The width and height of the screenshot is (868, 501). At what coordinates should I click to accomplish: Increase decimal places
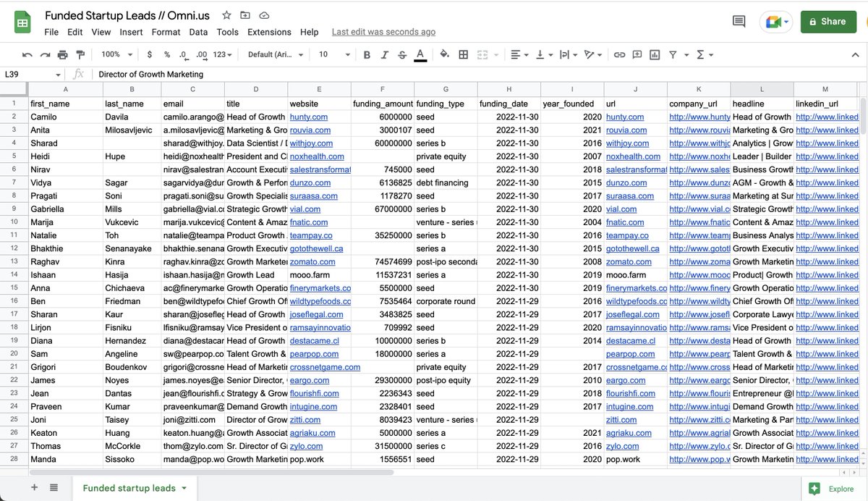202,54
